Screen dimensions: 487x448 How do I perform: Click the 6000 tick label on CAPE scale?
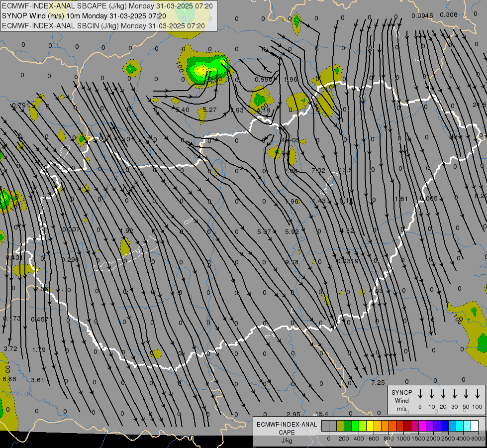479,439
